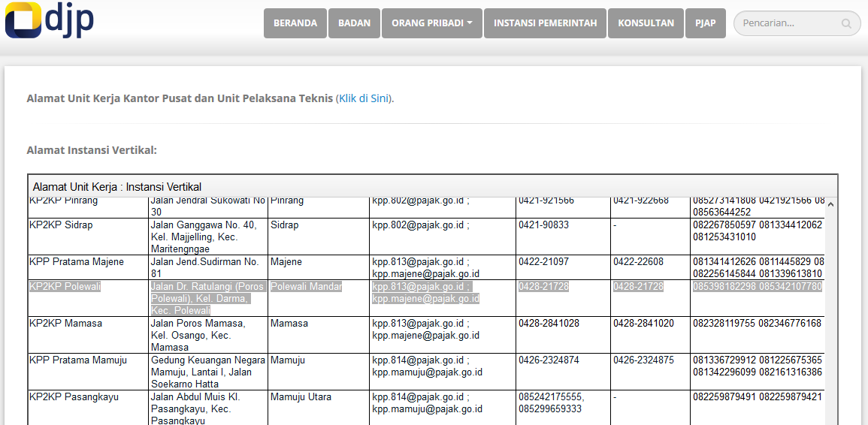The width and height of the screenshot is (868, 425).
Task: Select the Konsultan nav button
Action: pos(646,23)
